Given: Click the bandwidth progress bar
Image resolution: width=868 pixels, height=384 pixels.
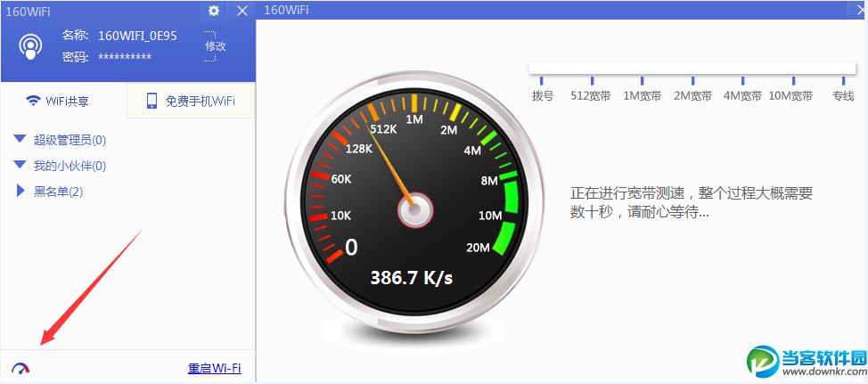Looking at the screenshot, I should pos(692,68).
